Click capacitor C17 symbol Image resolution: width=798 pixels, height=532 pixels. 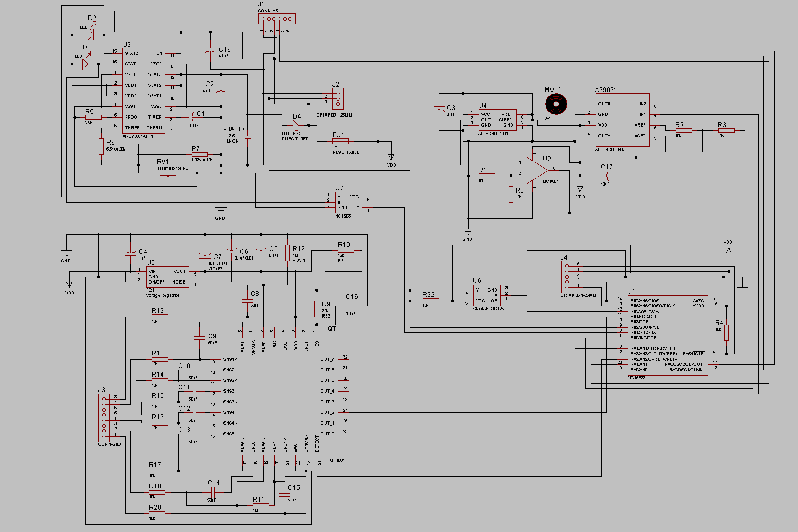pyautogui.click(x=606, y=176)
